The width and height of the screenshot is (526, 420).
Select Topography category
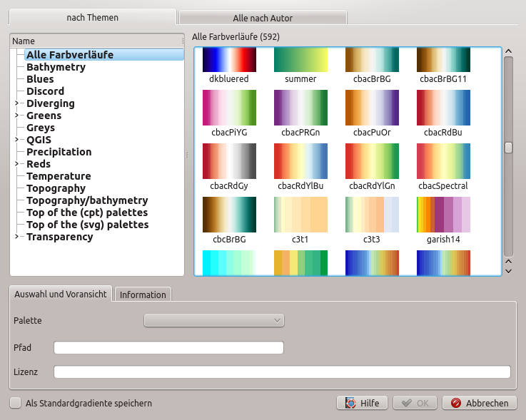tap(56, 188)
